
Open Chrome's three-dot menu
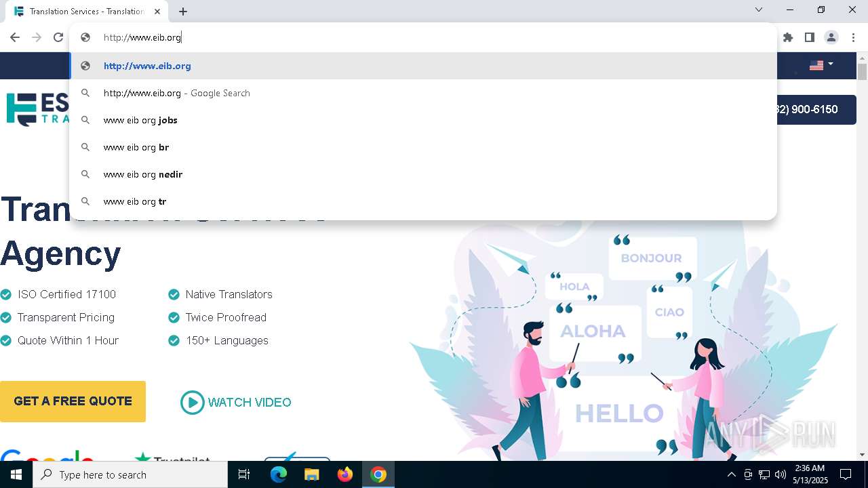[x=853, y=38]
